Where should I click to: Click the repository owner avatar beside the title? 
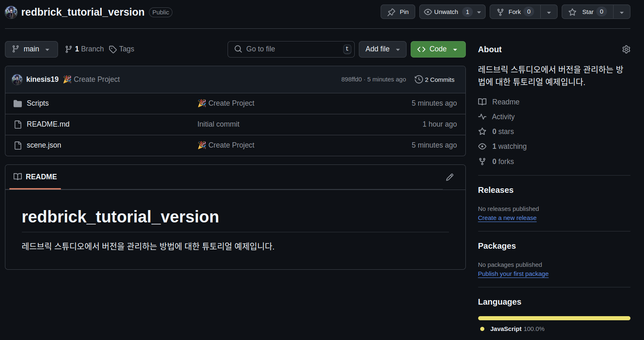click(x=11, y=12)
